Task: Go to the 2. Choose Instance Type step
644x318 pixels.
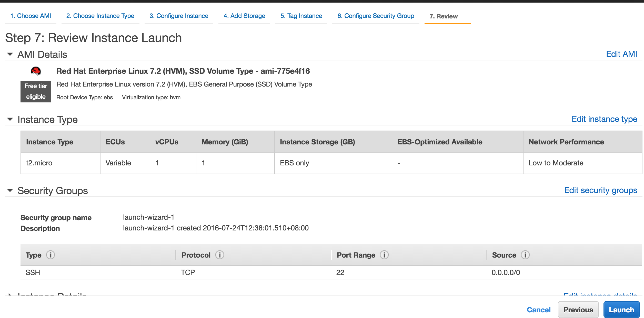Action: (x=100, y=16)
